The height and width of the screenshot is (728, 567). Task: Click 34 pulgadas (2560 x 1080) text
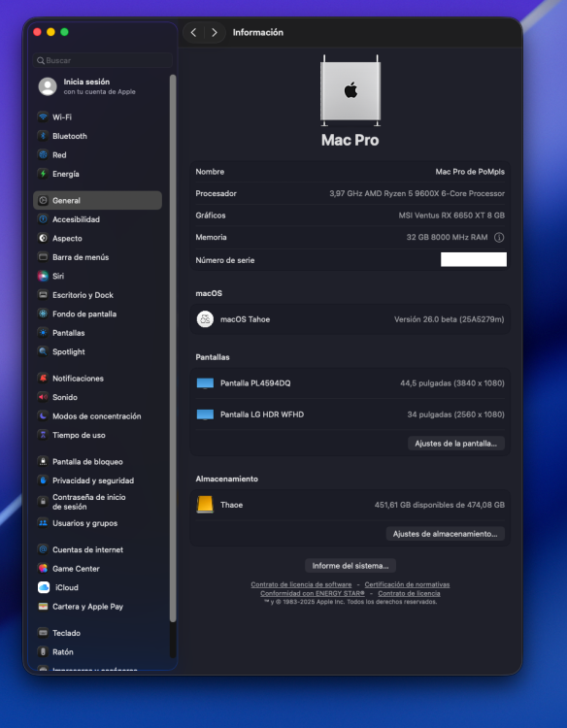point(455,414)
